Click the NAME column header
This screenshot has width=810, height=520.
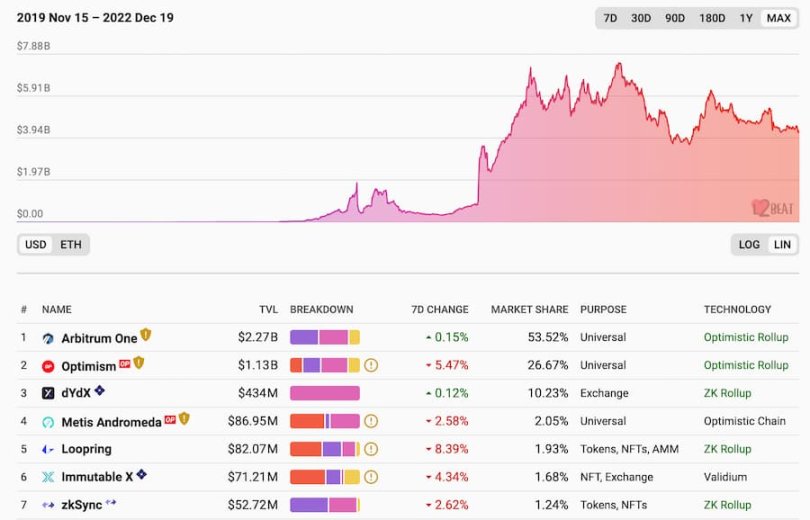pos(57,310)
